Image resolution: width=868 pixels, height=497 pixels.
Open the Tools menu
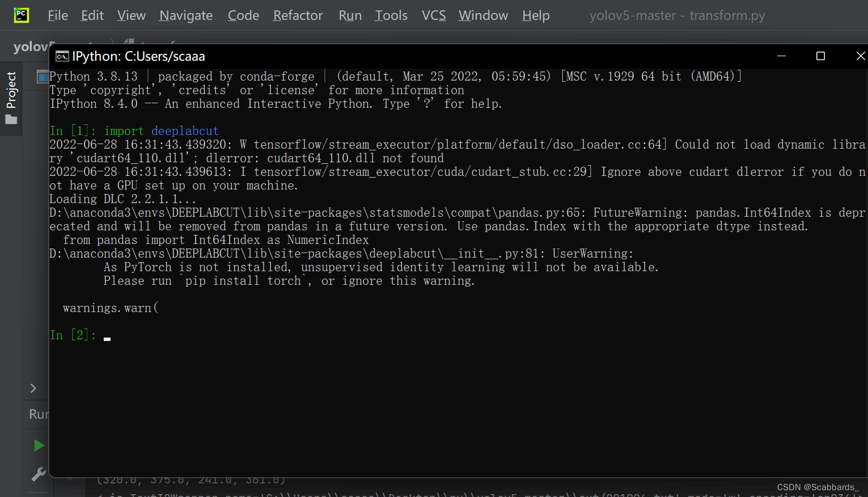point(391,15)
